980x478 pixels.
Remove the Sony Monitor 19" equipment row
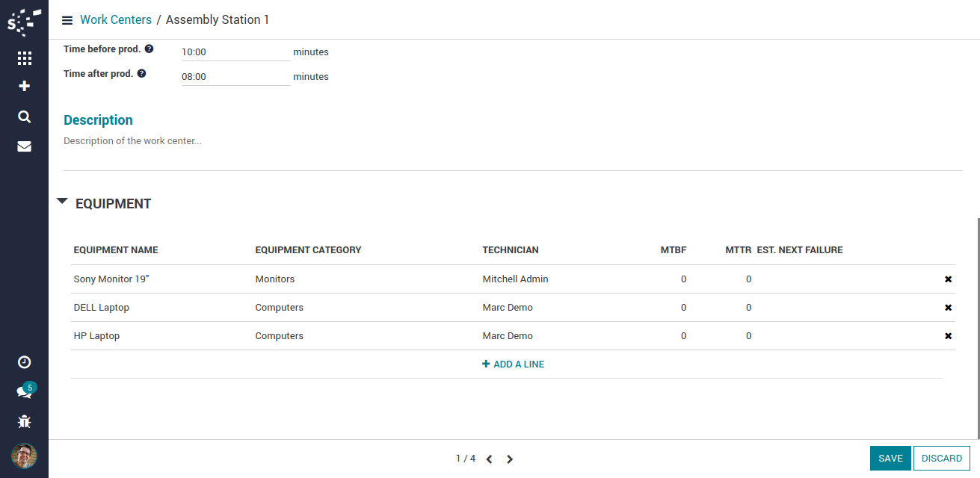click(948, 279)
